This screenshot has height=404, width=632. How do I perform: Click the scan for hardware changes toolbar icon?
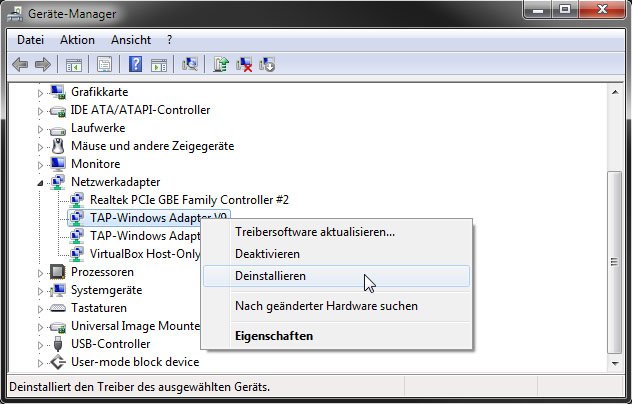coord(190,65)
